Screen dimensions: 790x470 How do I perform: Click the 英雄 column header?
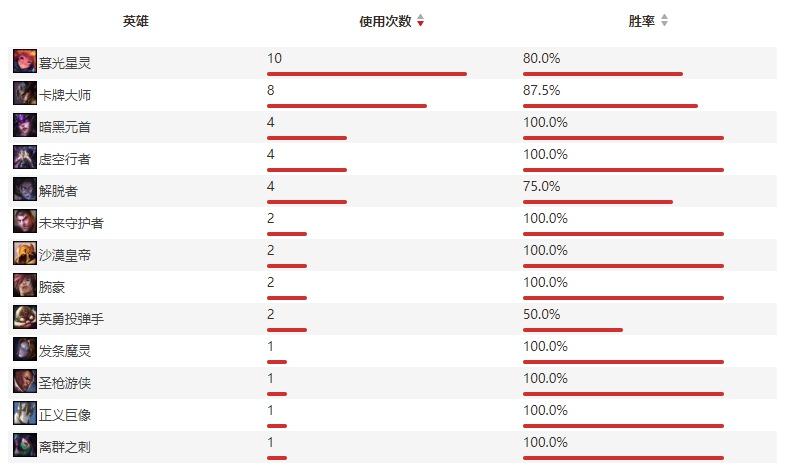pos(136,21)
